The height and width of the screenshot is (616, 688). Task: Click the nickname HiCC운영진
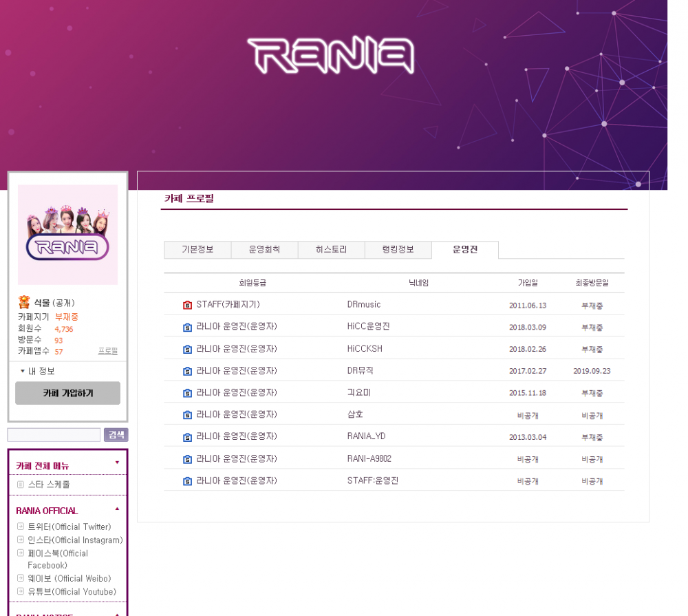369,326
